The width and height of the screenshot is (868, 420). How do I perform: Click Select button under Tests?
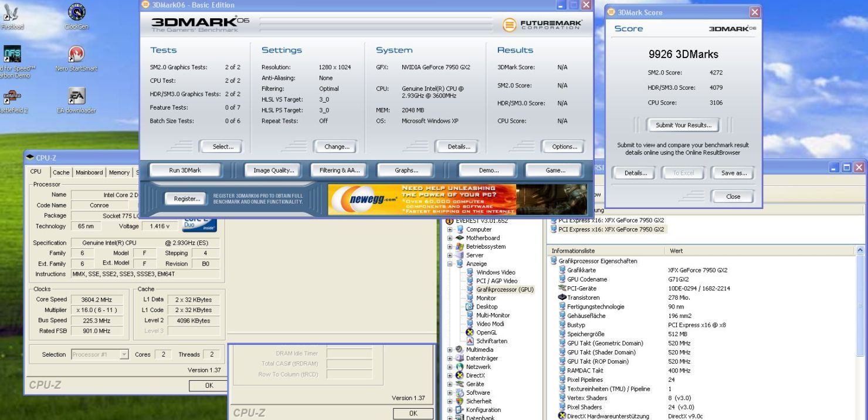tap(221, 147)
